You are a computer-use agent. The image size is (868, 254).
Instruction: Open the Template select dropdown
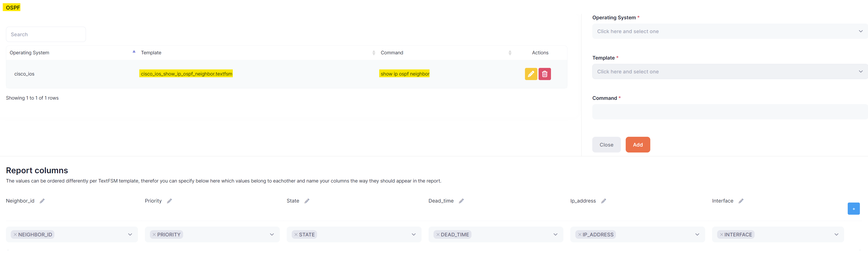(730, 72)
